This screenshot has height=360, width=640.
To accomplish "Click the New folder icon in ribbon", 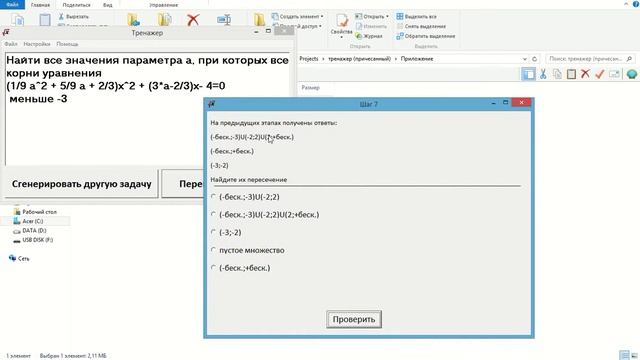I will (259, 19).
